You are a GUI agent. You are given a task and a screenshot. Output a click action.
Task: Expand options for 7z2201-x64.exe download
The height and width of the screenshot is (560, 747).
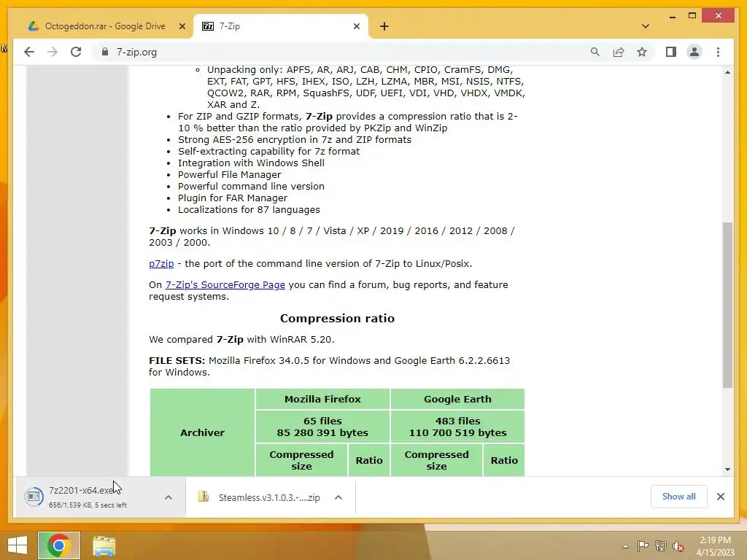click(x=169, y=497)
